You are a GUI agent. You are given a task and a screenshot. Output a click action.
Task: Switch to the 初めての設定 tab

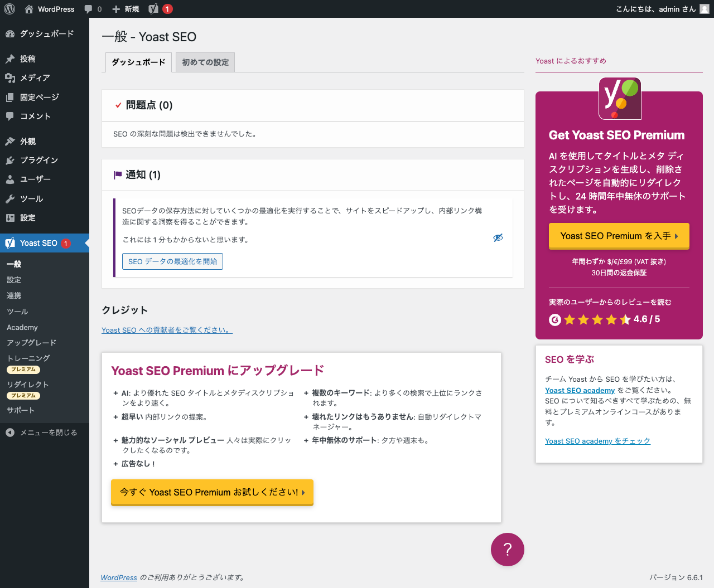pyautogui.click(x=205, y=62)
